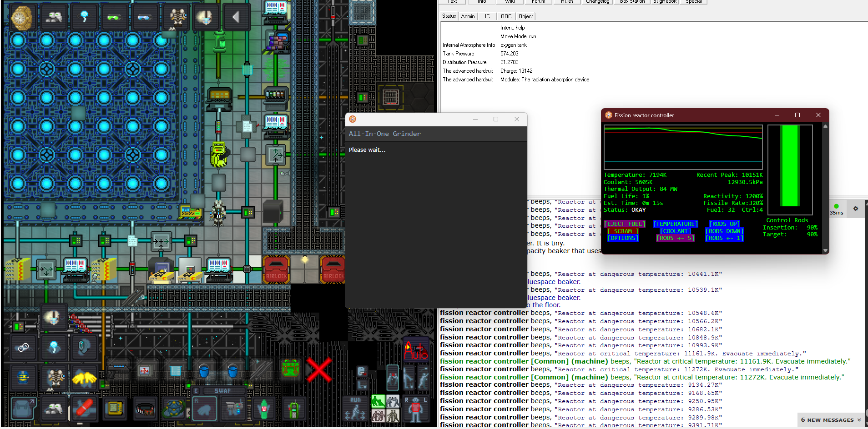Click the gold watch action icon
The image size is (868, 429).
point(20,18)
